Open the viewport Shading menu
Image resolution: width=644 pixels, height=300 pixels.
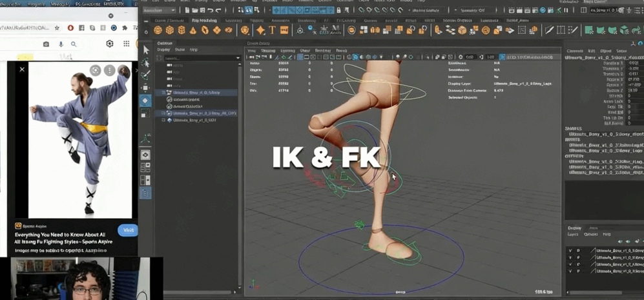(267, 50)
